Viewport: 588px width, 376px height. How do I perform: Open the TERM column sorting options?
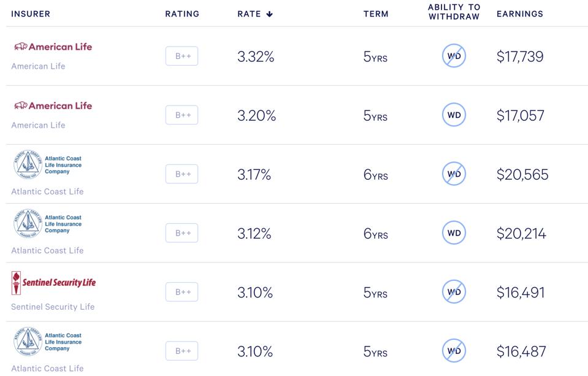pos(376,13)
